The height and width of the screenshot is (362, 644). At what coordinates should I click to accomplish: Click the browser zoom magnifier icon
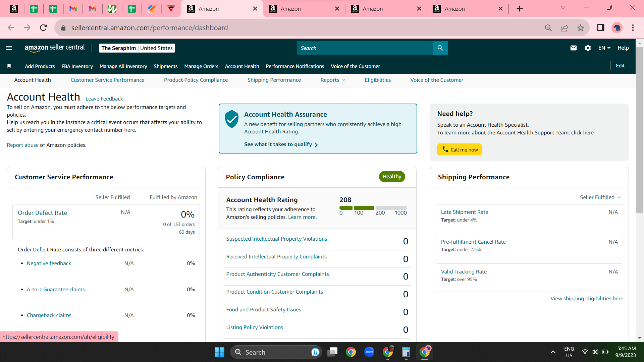pos(548,28)
